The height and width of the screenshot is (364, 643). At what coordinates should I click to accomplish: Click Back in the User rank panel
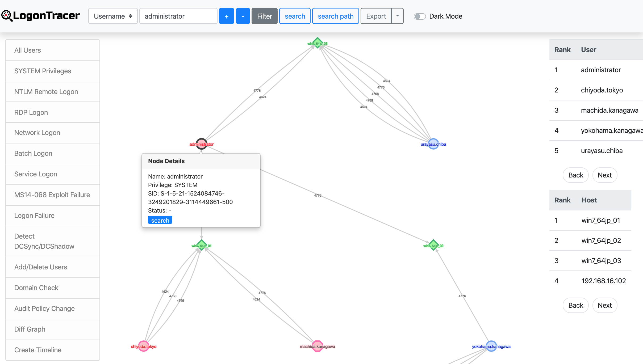pyautogui.click(x=576, y=175)
